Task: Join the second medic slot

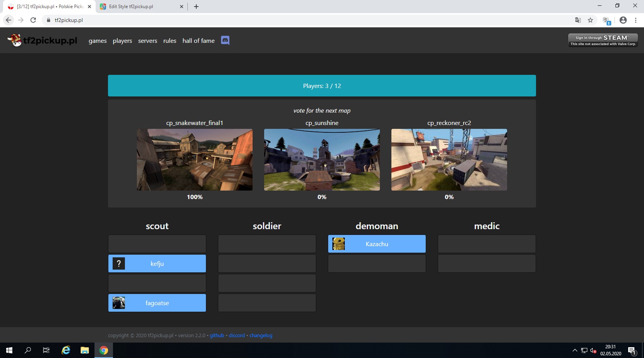Action: coord(487,263)
